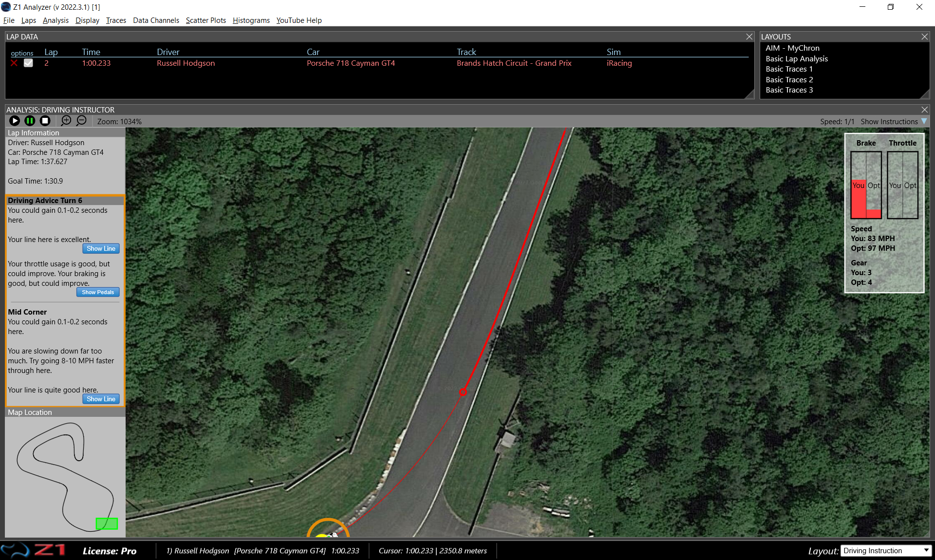Viewport: 935px width, 560px height.
Task: Click the Driving Advice Turn 6 heading
Action: tap(45, 201)
